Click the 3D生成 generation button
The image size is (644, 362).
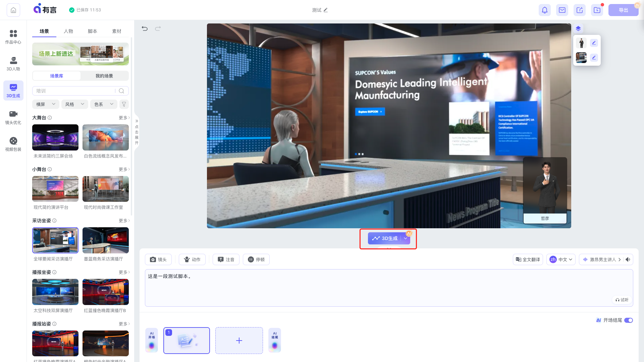point(385,238)
